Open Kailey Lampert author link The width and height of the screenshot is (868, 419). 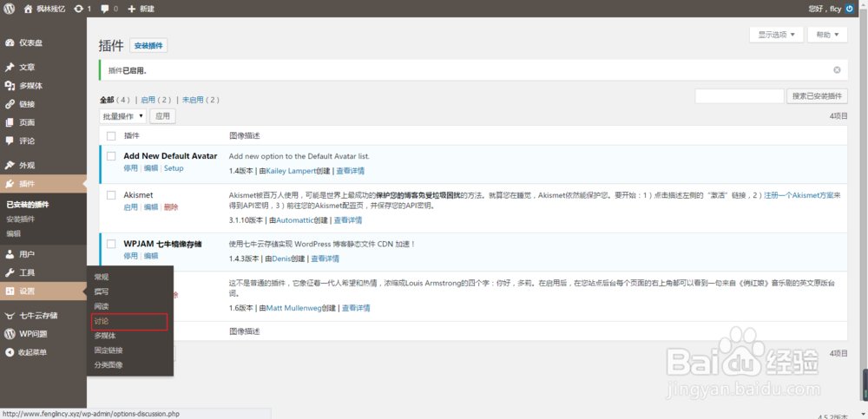click(x=291, y=171)
